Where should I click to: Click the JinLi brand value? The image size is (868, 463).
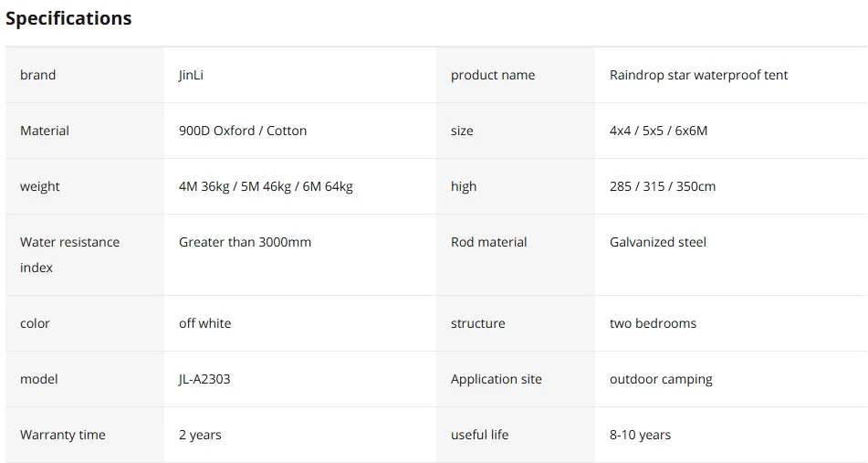pyautogui.click(x=191, y=75)
